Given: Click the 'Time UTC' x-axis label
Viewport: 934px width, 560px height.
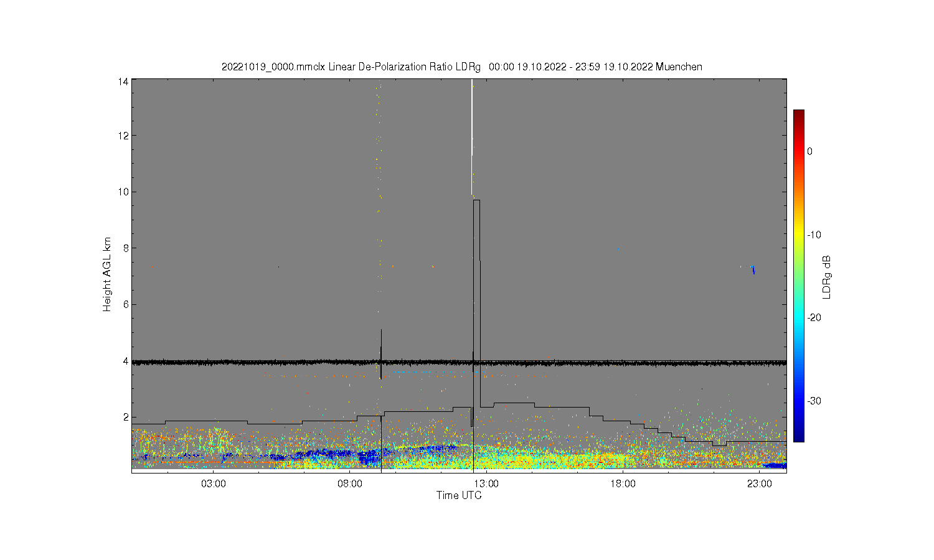Looking at the screenshot, I should (459, 496).
